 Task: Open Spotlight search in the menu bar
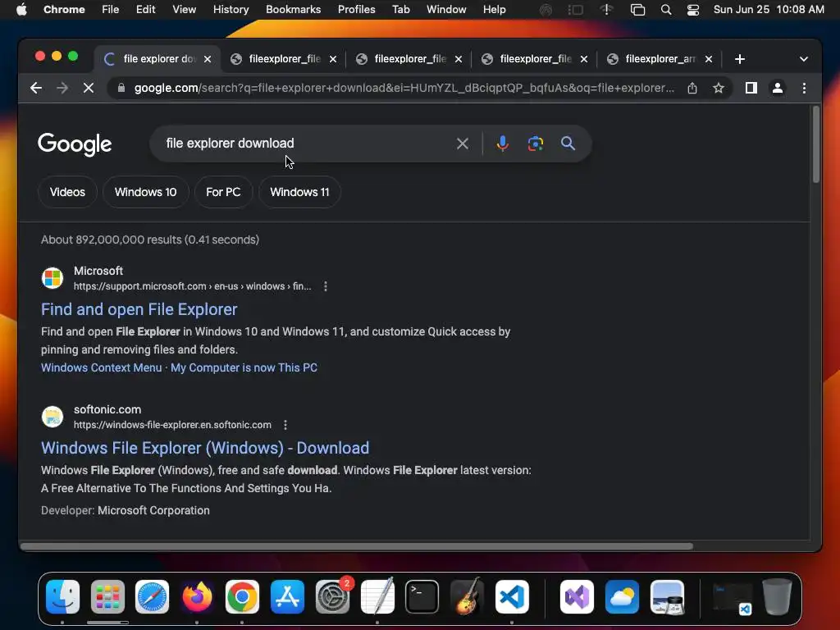click(x=666, y=10)
